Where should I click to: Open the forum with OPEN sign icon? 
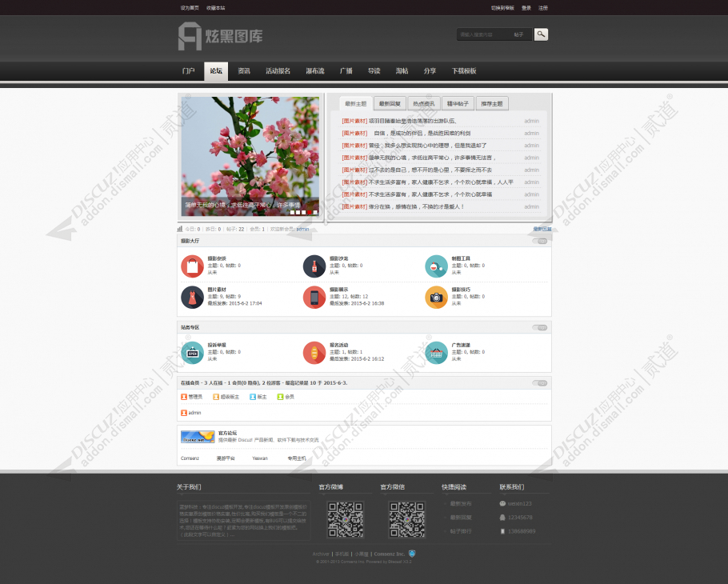(x=192, y=353)
